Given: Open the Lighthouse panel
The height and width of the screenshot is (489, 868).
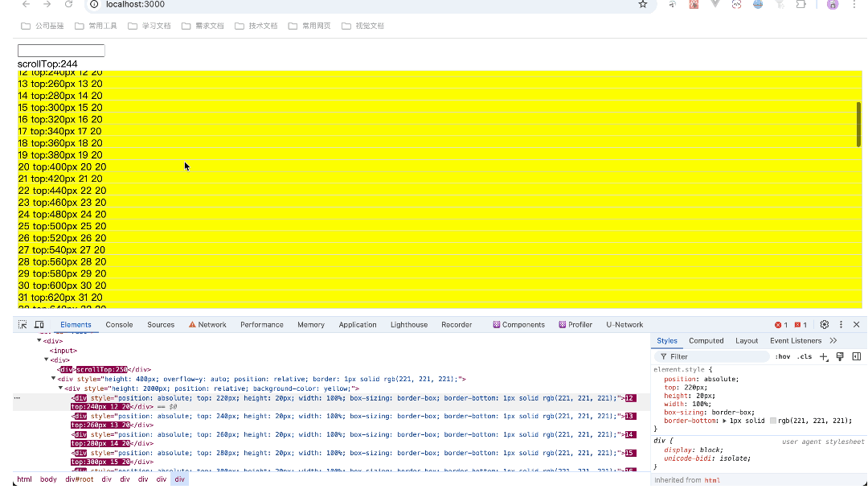Looking at the screenshot, I should pyautogui.click(x=408, y=324).
